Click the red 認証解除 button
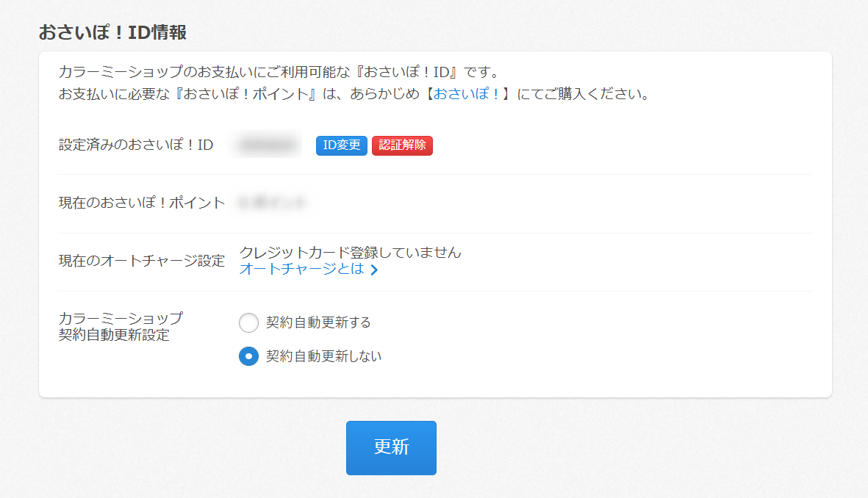 coord(402,145)
